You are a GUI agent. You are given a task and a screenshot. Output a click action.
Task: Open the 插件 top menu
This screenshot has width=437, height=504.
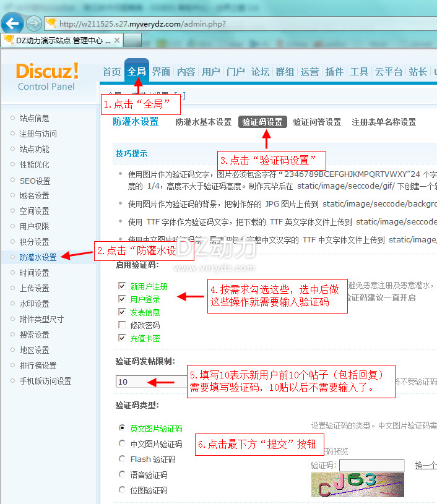tap(334, 72)
